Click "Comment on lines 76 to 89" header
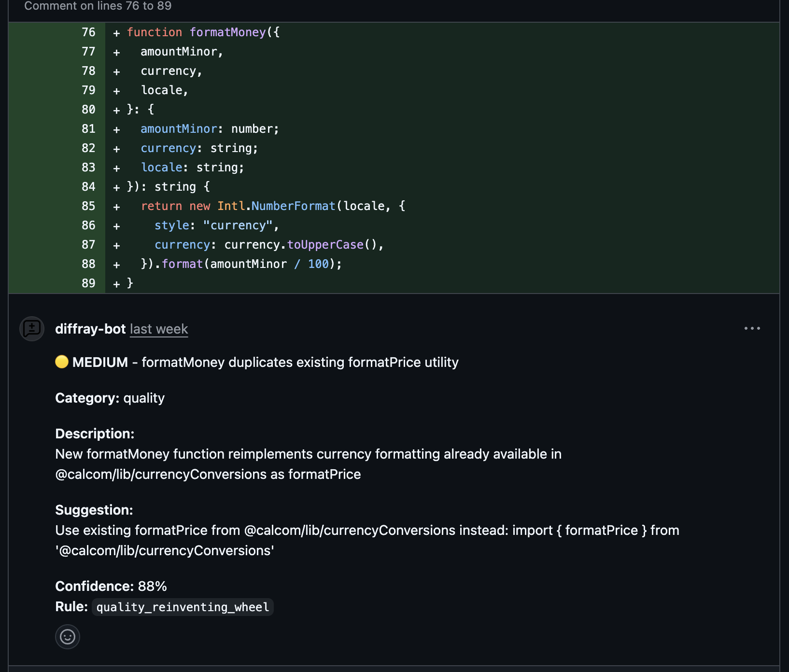 [98, 6]
